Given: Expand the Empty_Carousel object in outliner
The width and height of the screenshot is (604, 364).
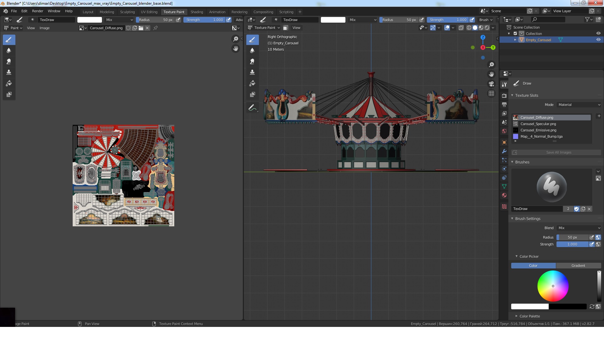Looking at the screenshot, I should (x=515, y=40).
